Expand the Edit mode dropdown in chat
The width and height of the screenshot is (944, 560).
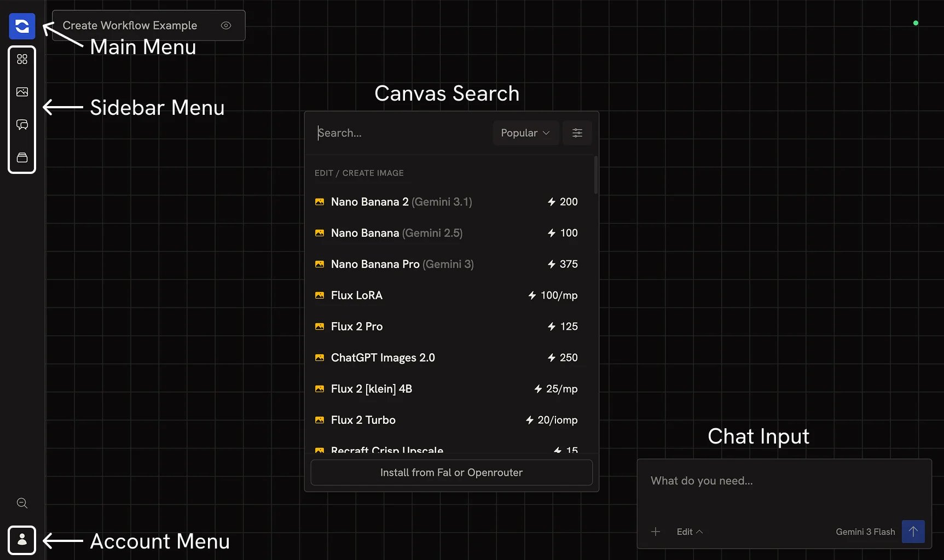click(690, 532)
